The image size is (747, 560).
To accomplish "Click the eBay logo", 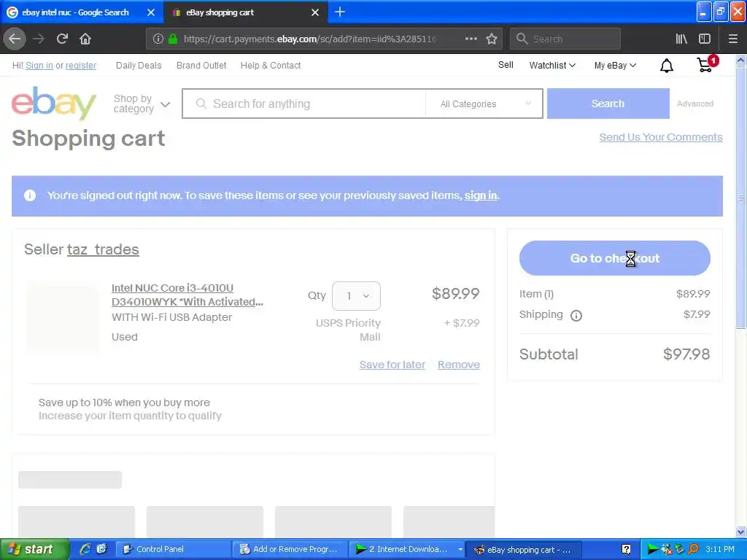I will [54, 103].
